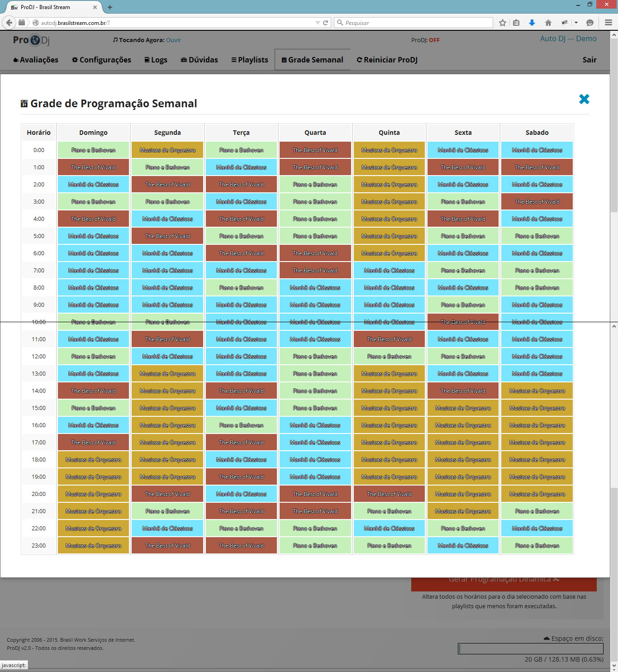Select Quinta 22:00 Manhã de Clássicos
The height and width of the screenshot is (672, 618).
[389, 528]
